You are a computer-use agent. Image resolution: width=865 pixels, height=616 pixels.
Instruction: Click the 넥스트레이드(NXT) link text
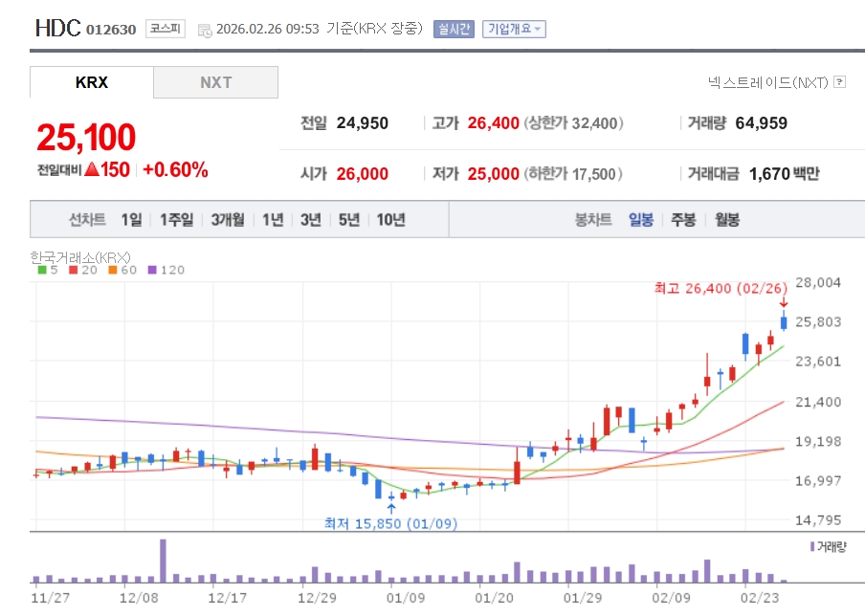click(768, 82)
